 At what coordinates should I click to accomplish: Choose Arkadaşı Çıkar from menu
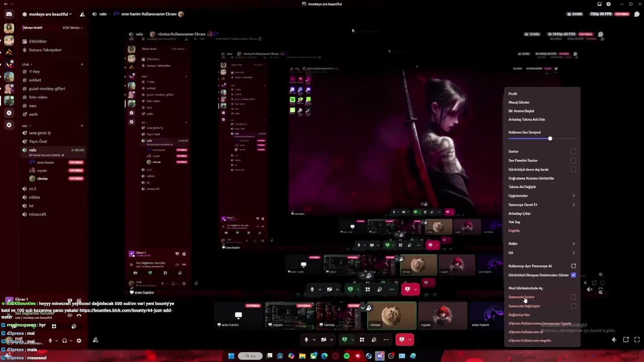pos(519,214)
